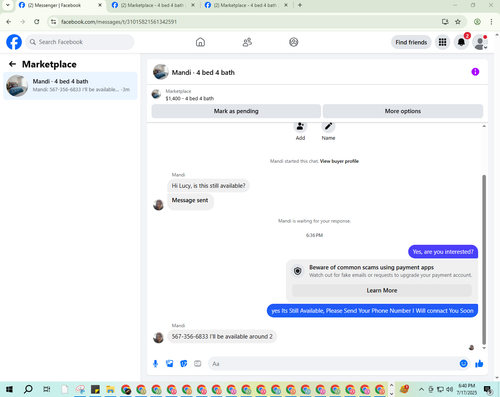The width and height of the screenshot is (500, 397).
Task: Select the message with phone number 567-356-6833
Action: 222,337
